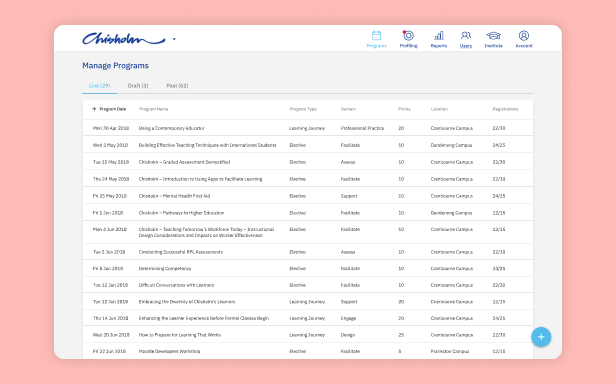Click the 'Professional Practice' domain cell

click(362, 128)
